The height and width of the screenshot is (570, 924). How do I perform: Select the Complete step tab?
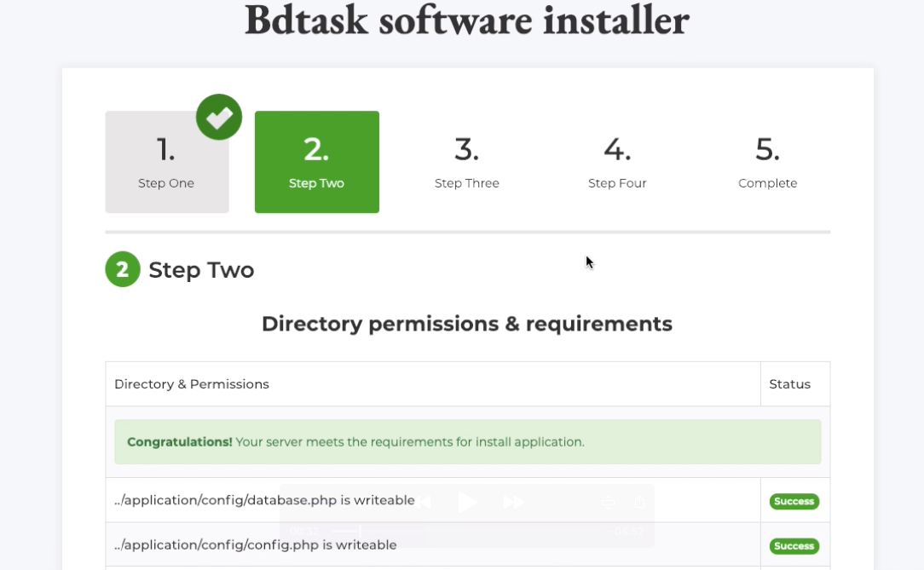pyautogui.click(x=767, y=162)
